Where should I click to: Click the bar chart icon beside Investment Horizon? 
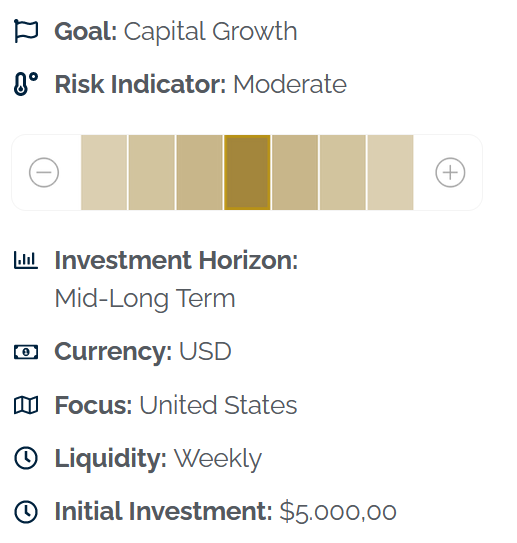tap(26, 260)
